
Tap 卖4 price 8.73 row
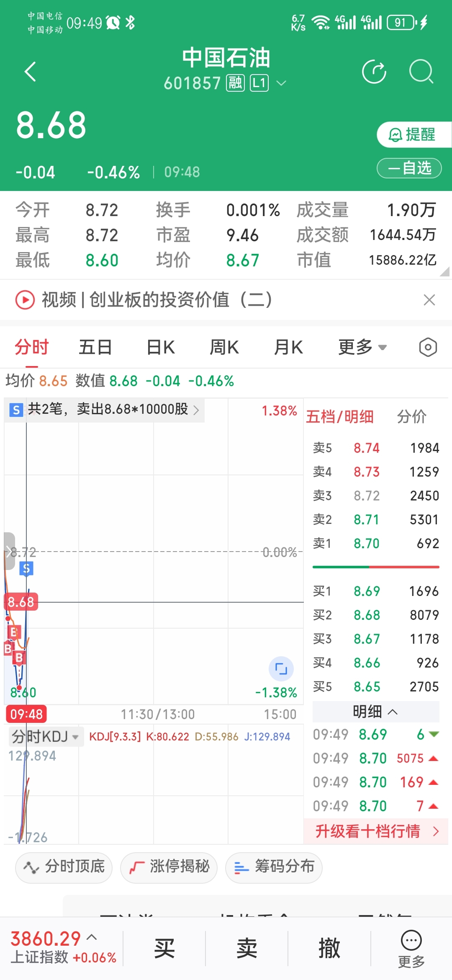point(376,472)
